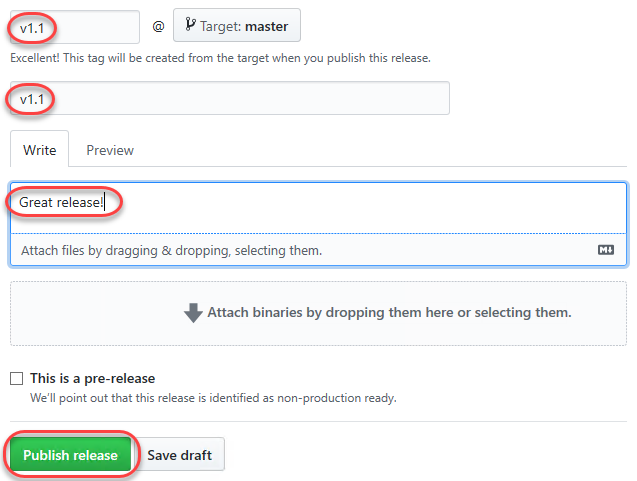637x481 pixels.
Task: Enable the 'This is a pre-release' checkbox
Action: point(17,378)
